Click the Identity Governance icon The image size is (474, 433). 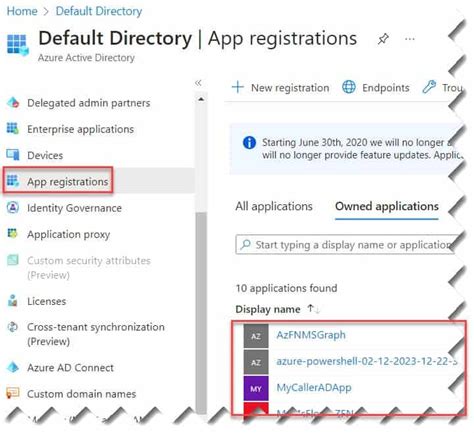(13, 207)
